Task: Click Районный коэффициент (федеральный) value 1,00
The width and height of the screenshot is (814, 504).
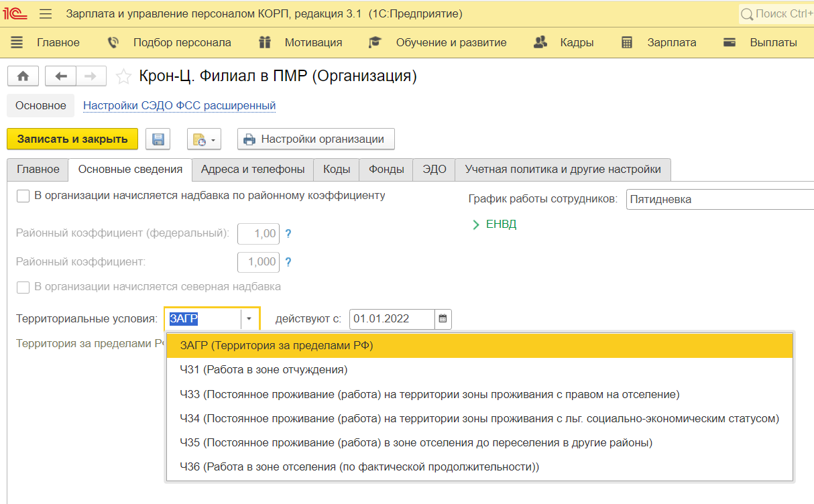Action: tap(258, 234)
